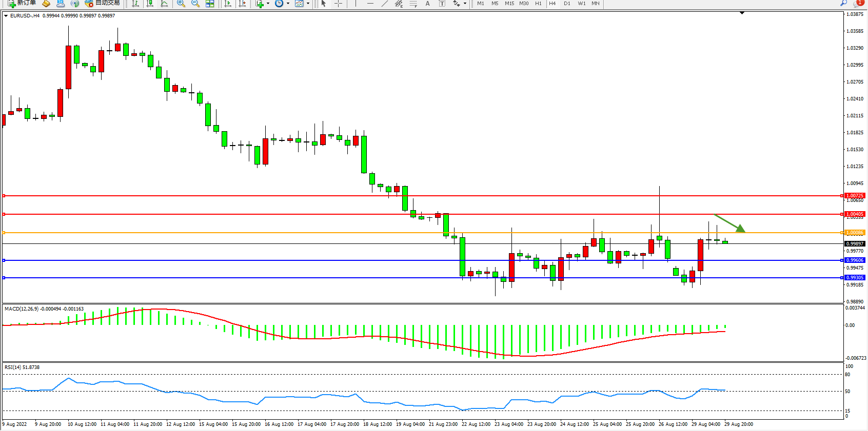The width and height of the screenshot is (868, 431).
Task: Select the Fibonacci retracement tool
Action: (413, 3)
